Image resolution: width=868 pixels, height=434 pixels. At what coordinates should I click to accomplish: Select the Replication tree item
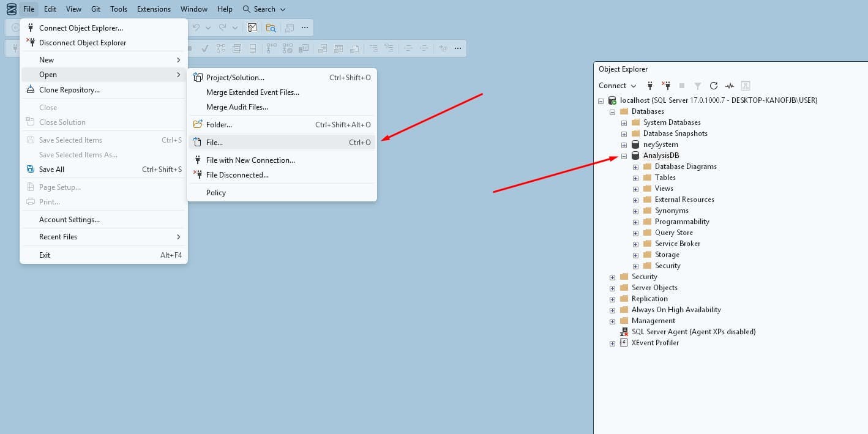coord(649,299)
